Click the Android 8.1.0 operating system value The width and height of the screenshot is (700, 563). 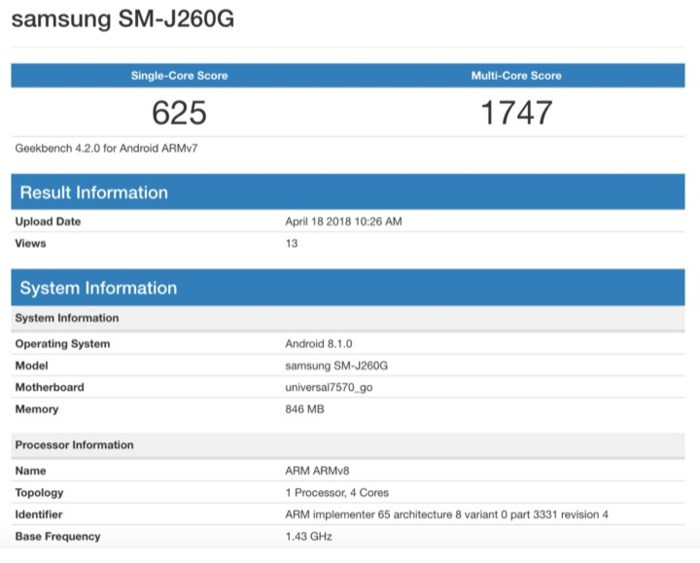tap(318, 344)
